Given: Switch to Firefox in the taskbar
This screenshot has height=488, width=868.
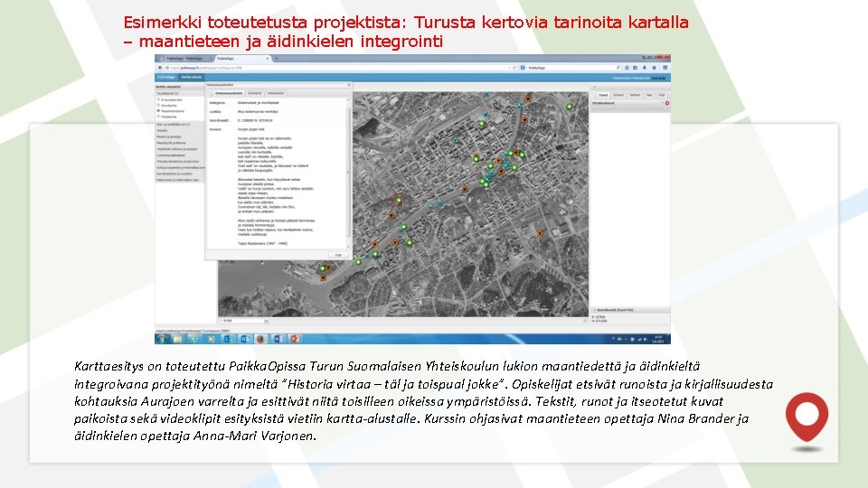Looking at the screenshot, I should (260, 339).
